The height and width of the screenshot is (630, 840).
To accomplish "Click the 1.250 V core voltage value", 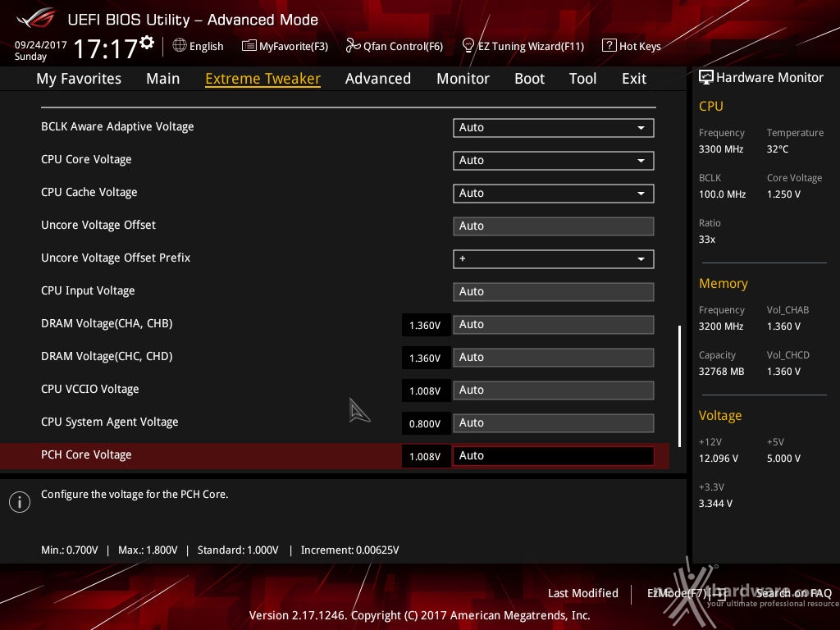I will coord(783,194).
